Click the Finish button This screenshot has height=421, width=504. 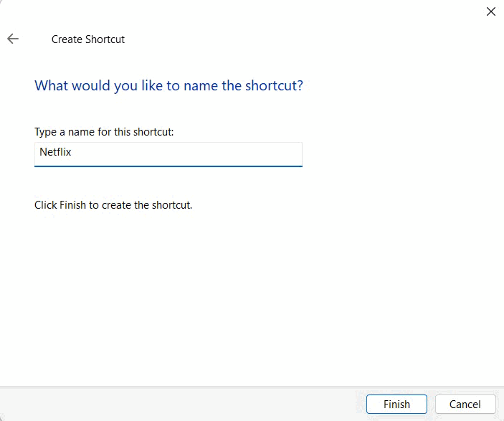point(396,404)
